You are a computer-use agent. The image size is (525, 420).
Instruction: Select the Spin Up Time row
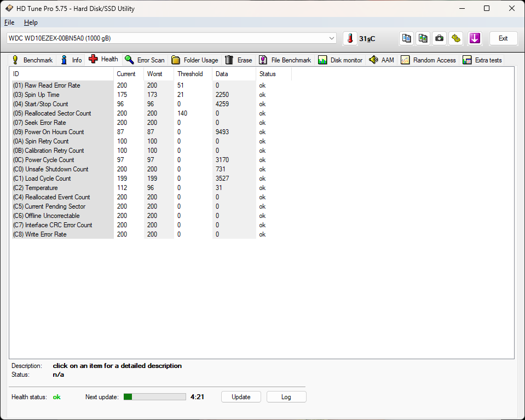[x=151, y=95]
